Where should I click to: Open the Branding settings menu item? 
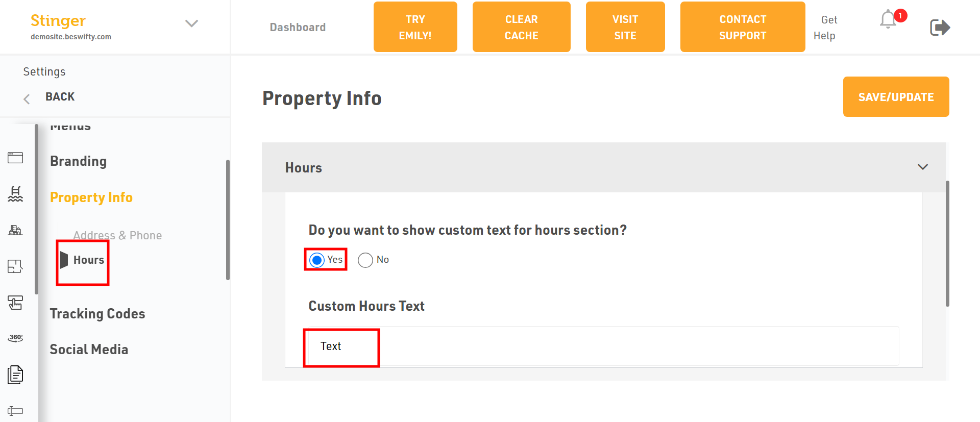[79, 161]
